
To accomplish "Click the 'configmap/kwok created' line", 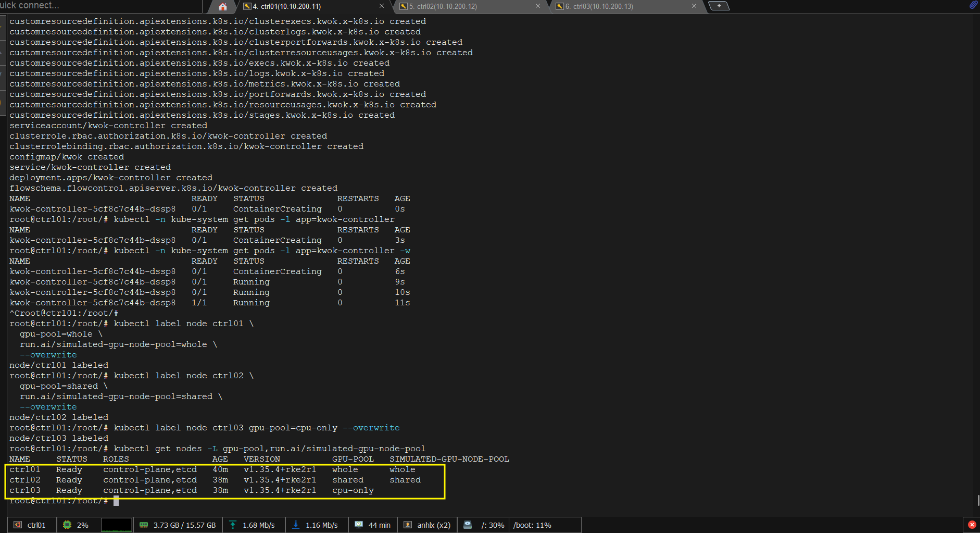I will tap(67, 157).
